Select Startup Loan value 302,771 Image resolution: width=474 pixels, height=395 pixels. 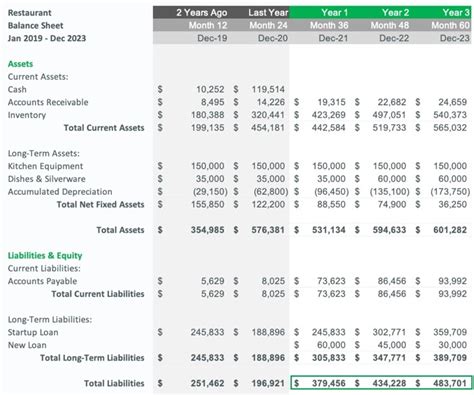coord(389,332)
